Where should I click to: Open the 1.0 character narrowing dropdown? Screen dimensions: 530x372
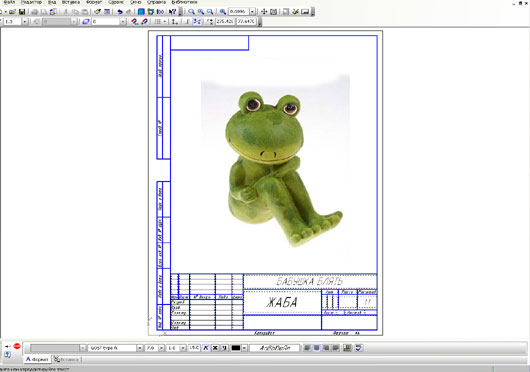click(x=183, y=348)
